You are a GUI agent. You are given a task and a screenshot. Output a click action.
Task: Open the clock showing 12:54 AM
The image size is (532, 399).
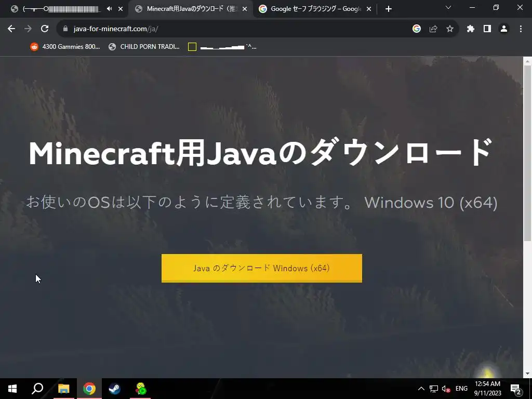click(487, 389)
